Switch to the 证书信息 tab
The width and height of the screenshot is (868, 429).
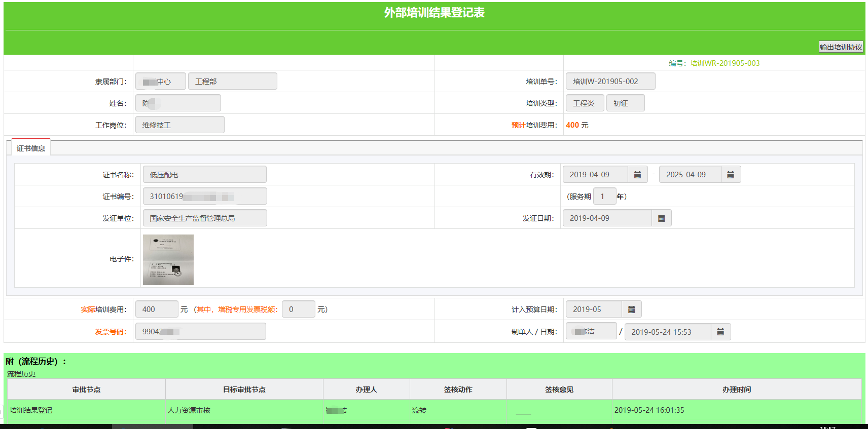point(31,148)
